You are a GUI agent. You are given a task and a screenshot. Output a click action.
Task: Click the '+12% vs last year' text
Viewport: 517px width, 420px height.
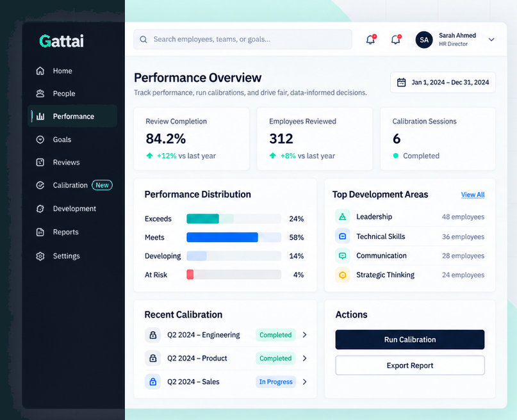[x=186, y=156]
